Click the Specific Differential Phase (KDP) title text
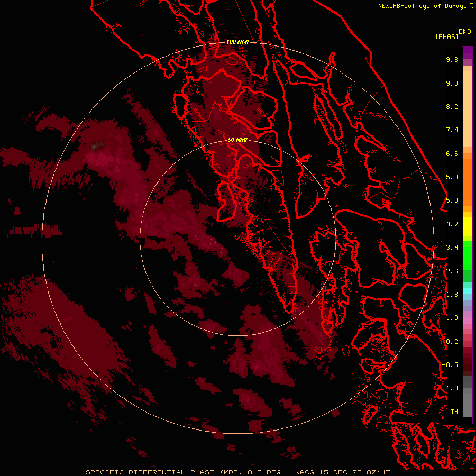The width and height of the screenshot is (476, 476). [x=164, y=472]
